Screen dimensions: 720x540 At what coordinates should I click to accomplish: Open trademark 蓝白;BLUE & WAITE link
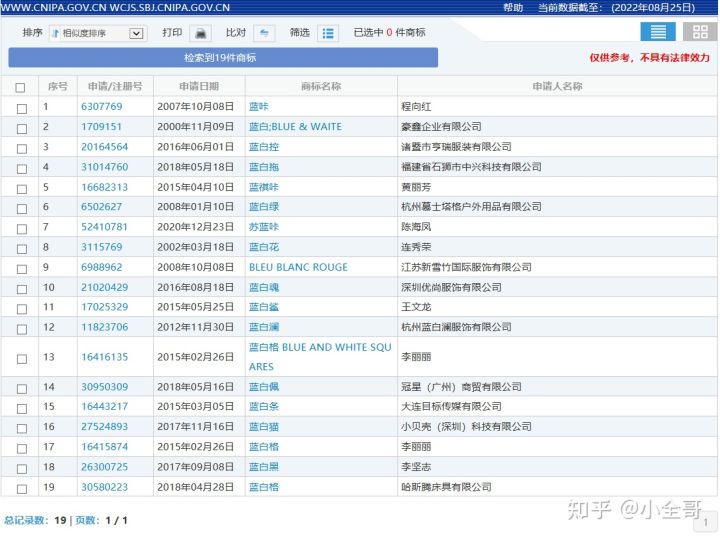click(x=295, y=127)
